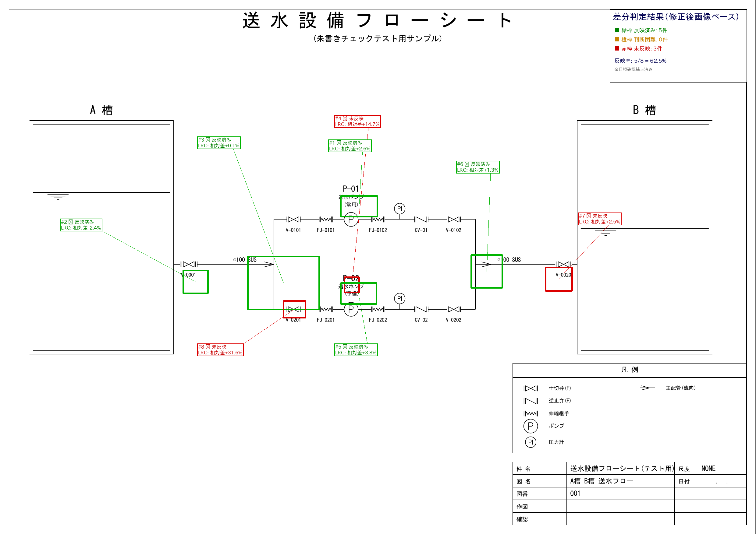Screen dimensions: 756x534
Task: Click the PI pressure gauge above FJ-0102
Action: point(399,209)
